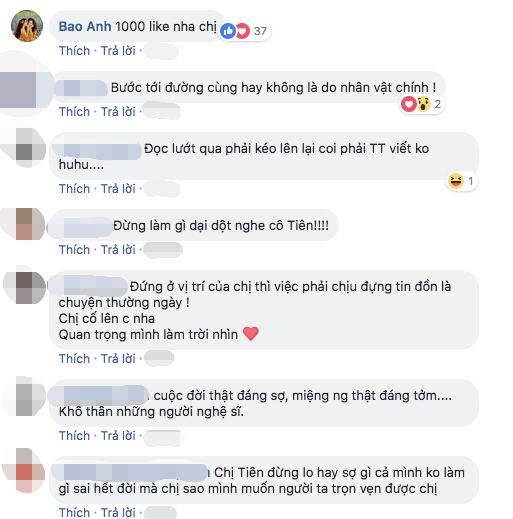Screen dimensions: 513x519
Task: Open Bao Anh's profile picture
Action: [x=27, y=26]
